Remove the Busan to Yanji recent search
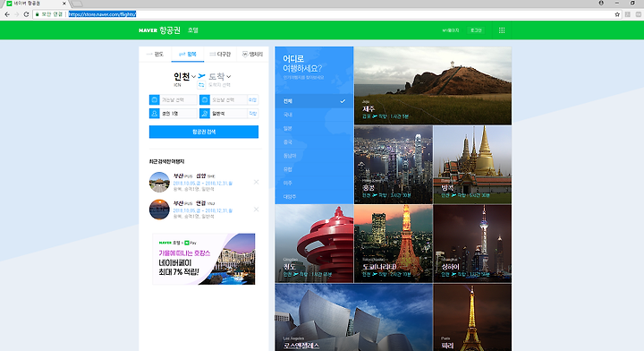This screenshot has width=644, height=351. click(257, 210)
